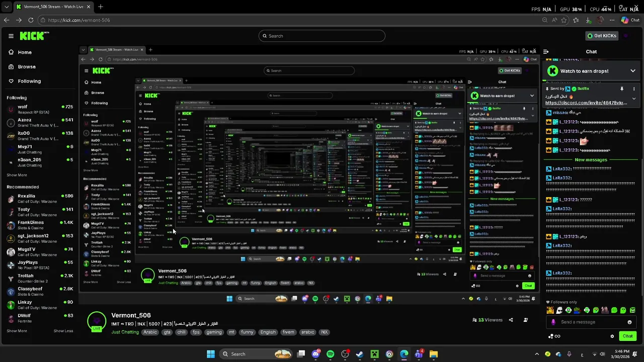Open recommended channel Rexzilla
The width and height of the screenshot is (644, 362).
coord(39,199)
